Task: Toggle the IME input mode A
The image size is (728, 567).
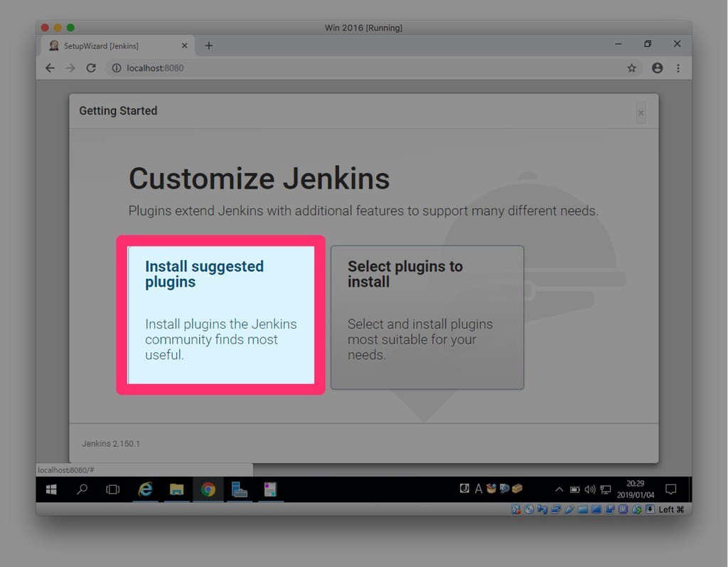Action: tap(478, 489)
